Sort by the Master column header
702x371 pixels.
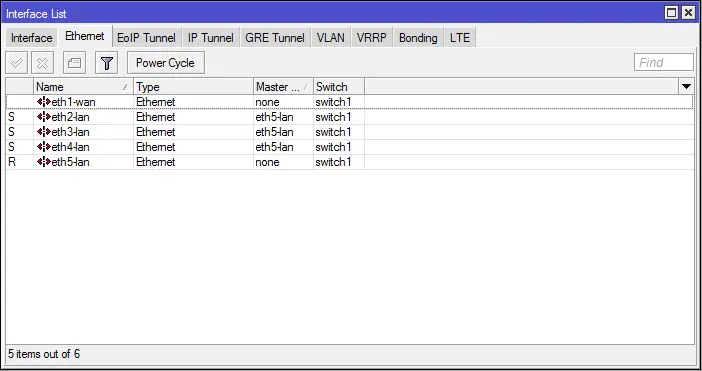[283, 86]
